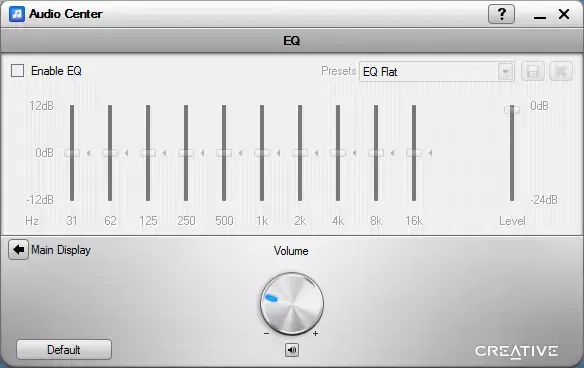Delete the EQ preset with X icon
This screenshot has height=368, width=584.
pyautogui.click(x=561, y=71)
